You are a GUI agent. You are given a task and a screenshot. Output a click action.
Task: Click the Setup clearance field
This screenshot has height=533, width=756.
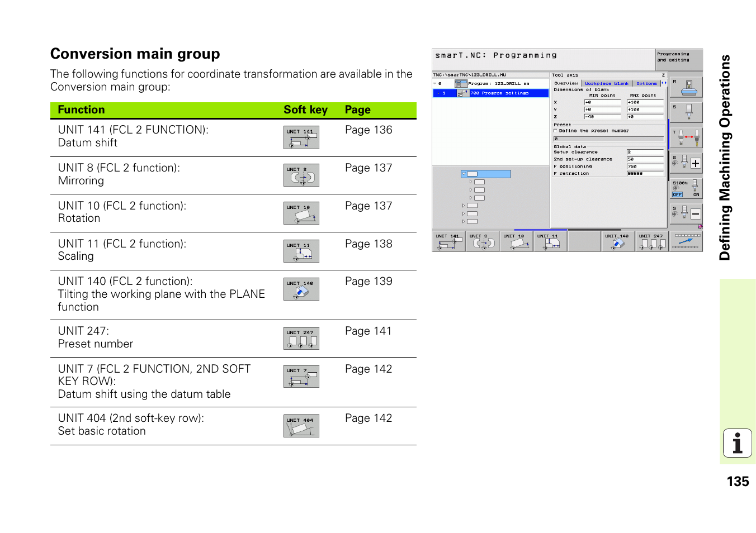[645, 152]
